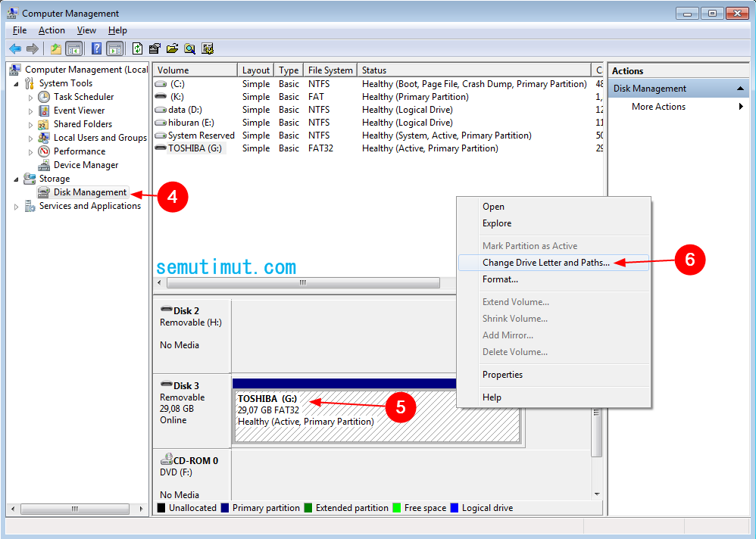The width and height of the screenshot is (756, 539).
Task: Expand the Services and Applications node
Action: pyautogui.click(x=16, y=207)
